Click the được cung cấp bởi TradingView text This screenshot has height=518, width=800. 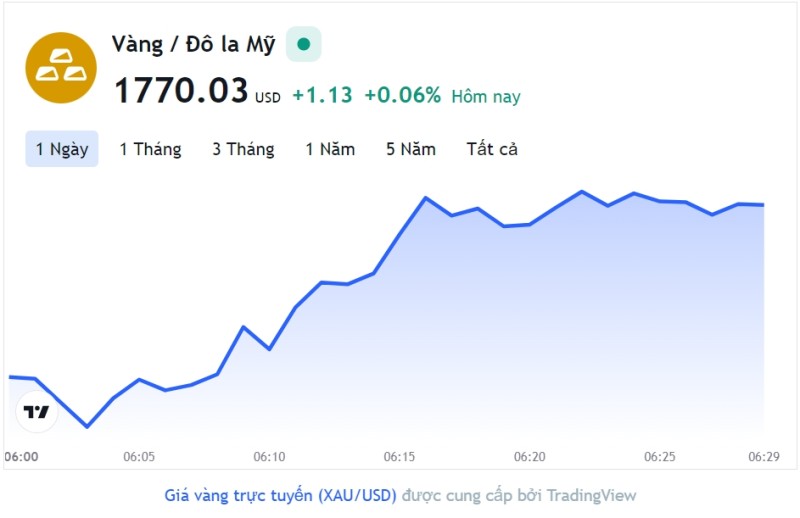point(519,496)
